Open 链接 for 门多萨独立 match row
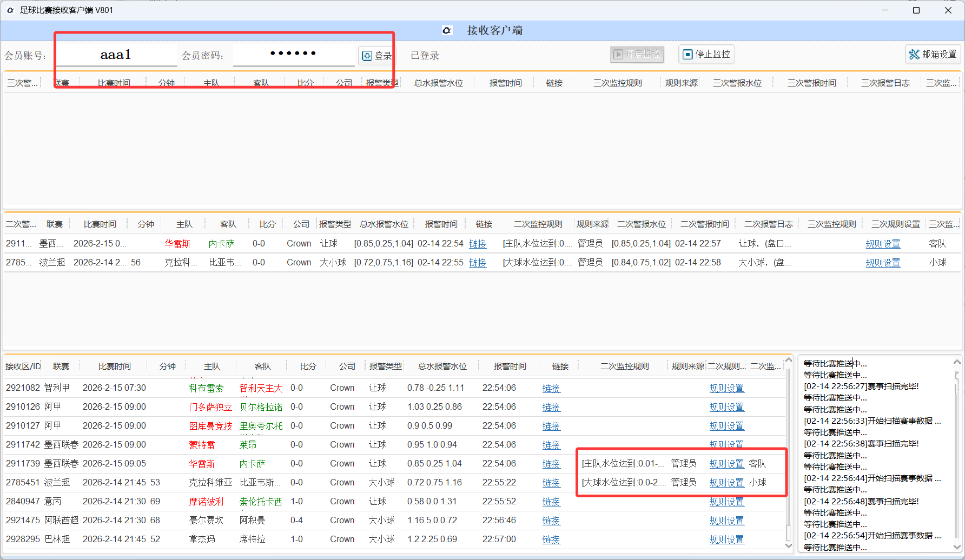The height and width of the screenshot is (560, 965). coord(551,407)
